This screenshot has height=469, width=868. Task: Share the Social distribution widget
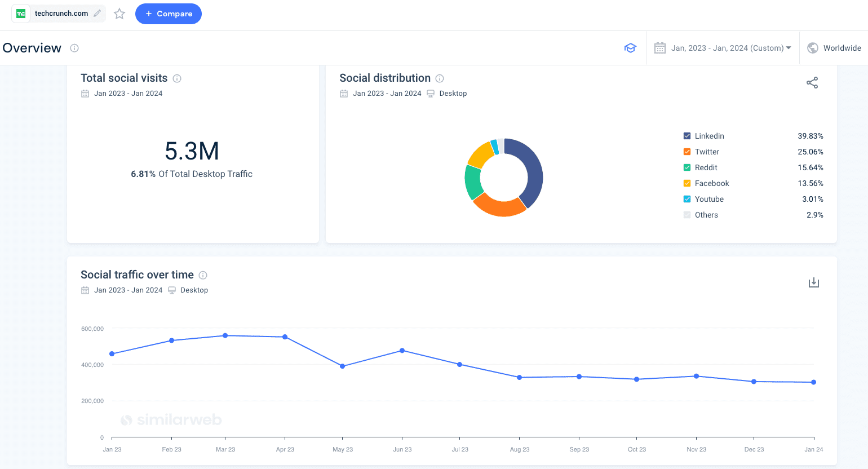812,83
